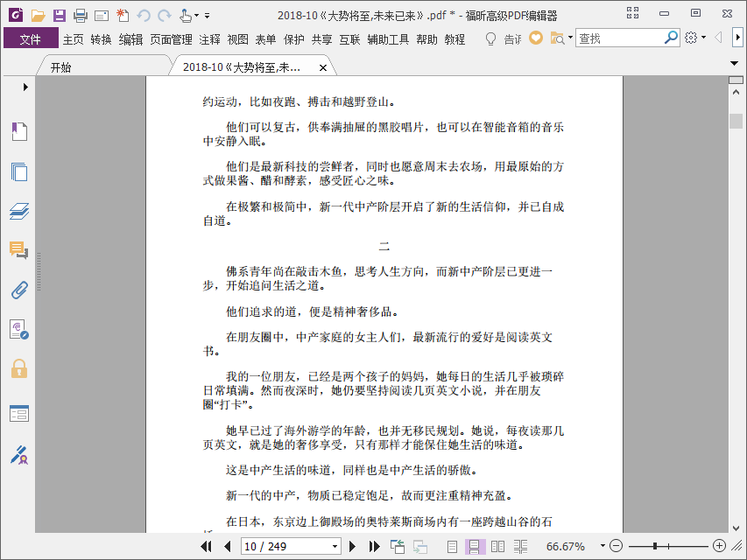Open the 文件 menu

(x=31, y=39)
